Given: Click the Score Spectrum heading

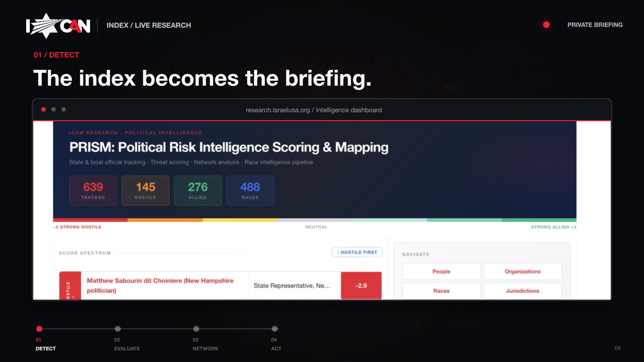Looking at the screenshot, I should click(85, 253).
